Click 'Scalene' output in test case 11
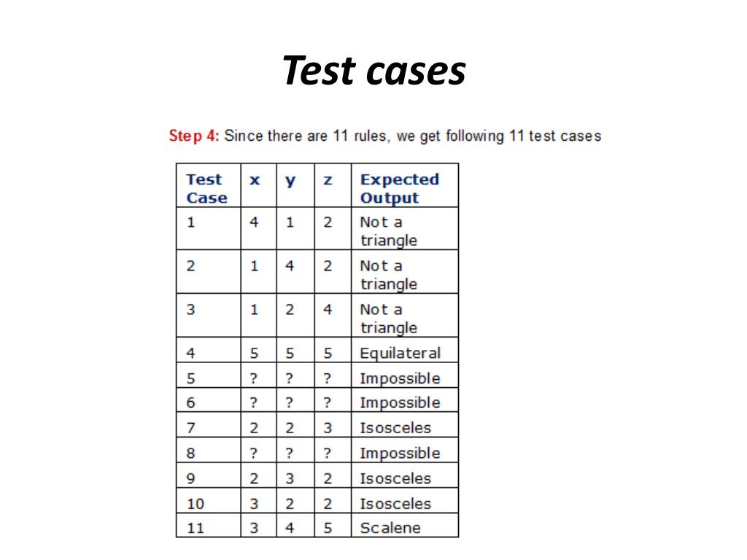Screen dimensions: 747x560 tap(390, 528)
